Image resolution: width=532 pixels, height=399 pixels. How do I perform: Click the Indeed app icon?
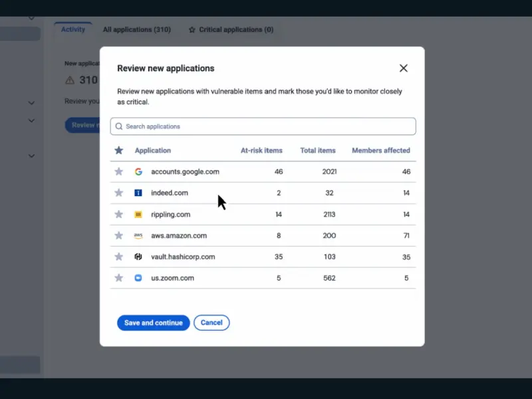(x=138, y=193)
